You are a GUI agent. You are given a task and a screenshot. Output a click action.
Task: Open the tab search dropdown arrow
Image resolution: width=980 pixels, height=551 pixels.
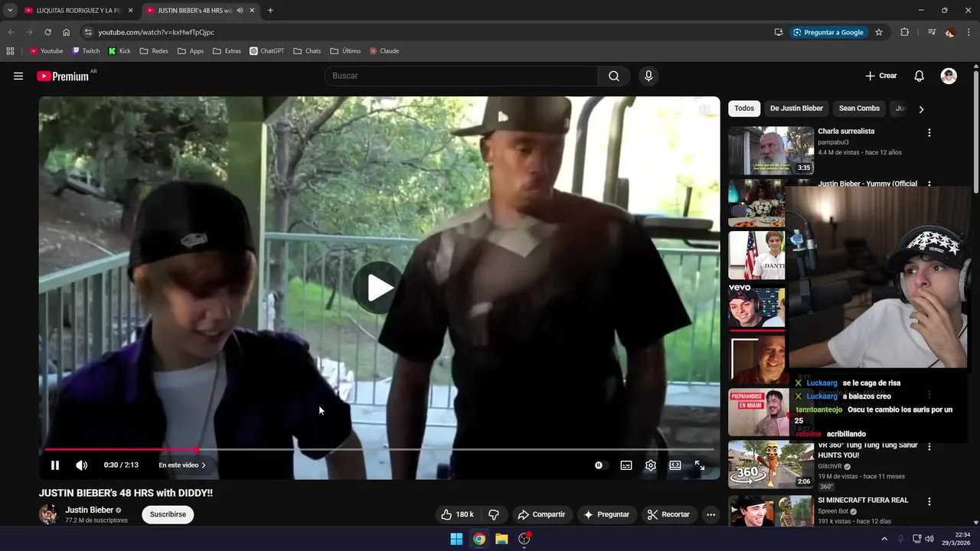click(9, 11)
